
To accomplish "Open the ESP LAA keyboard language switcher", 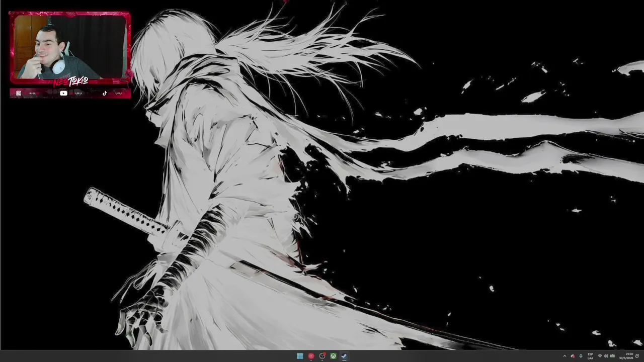I will [x=590, y=356].
